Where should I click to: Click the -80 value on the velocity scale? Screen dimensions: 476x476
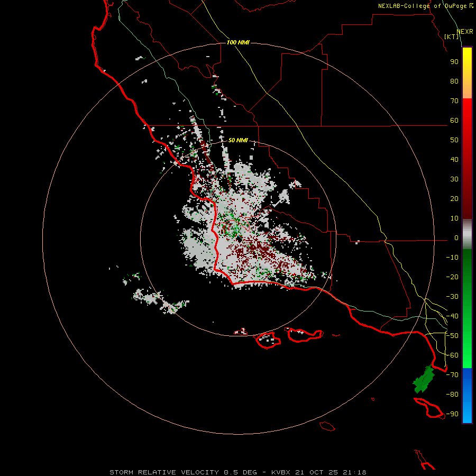[452, 395]
